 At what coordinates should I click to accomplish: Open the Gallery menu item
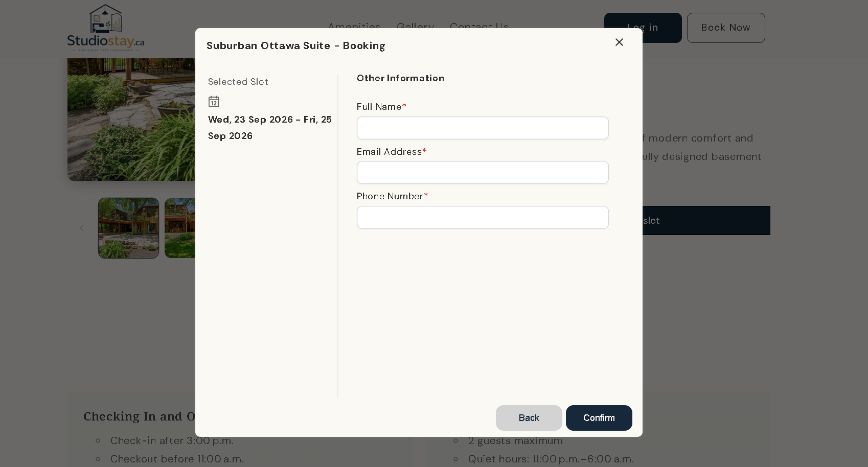coord(415,26)
